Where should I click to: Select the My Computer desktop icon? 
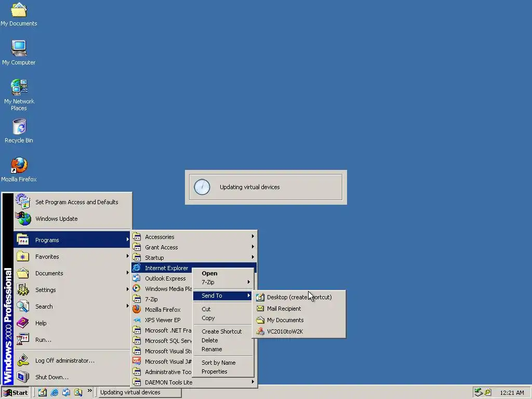coord(19,52)
